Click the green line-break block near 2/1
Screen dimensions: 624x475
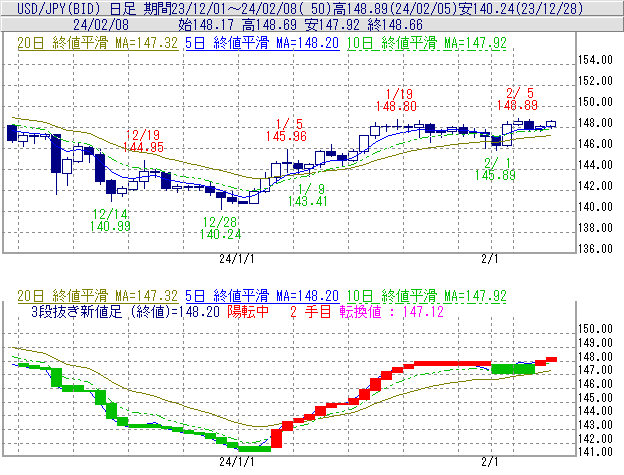[x=513, y=369]
